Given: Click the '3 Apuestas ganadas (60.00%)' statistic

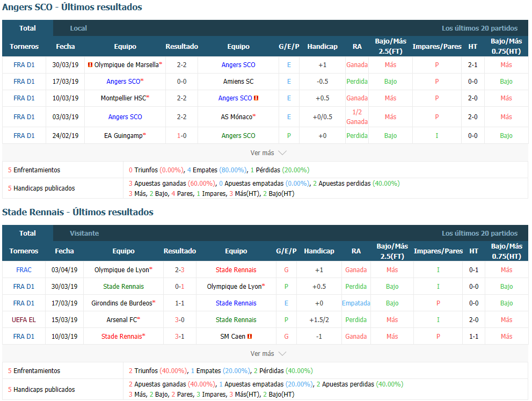Looking at the screenshot, I should point(172,183).
